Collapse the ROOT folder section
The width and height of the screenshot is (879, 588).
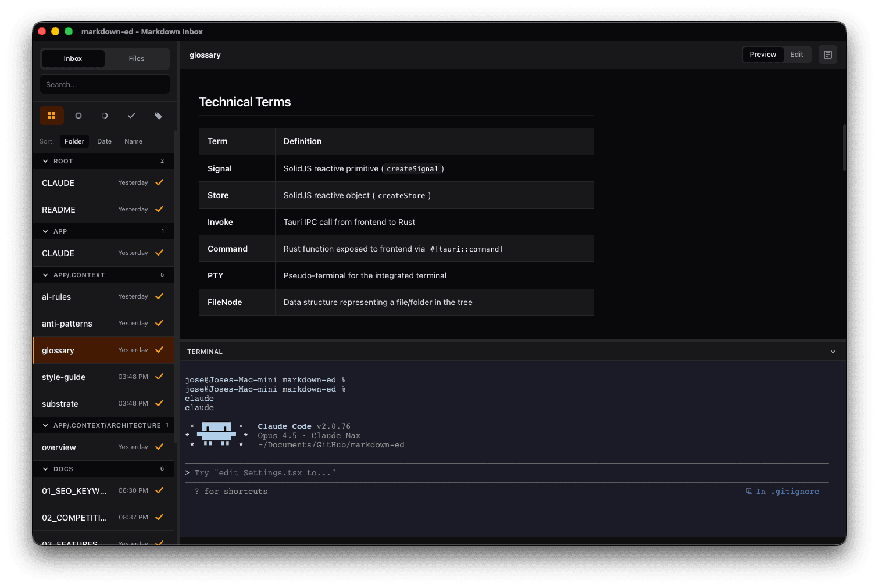45,161
